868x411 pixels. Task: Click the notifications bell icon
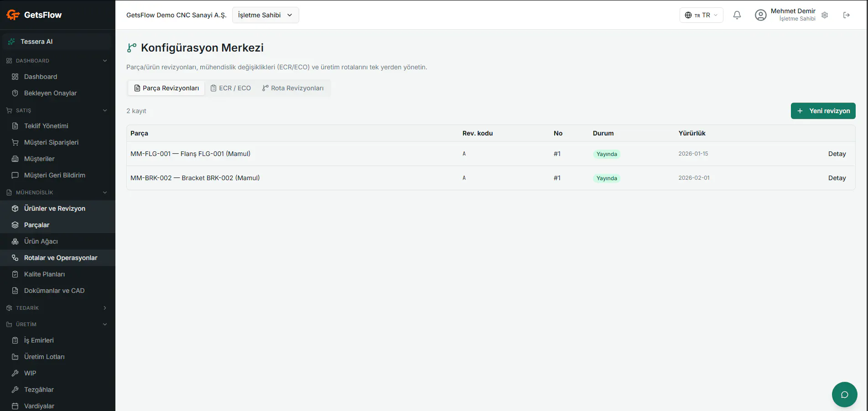737,15
